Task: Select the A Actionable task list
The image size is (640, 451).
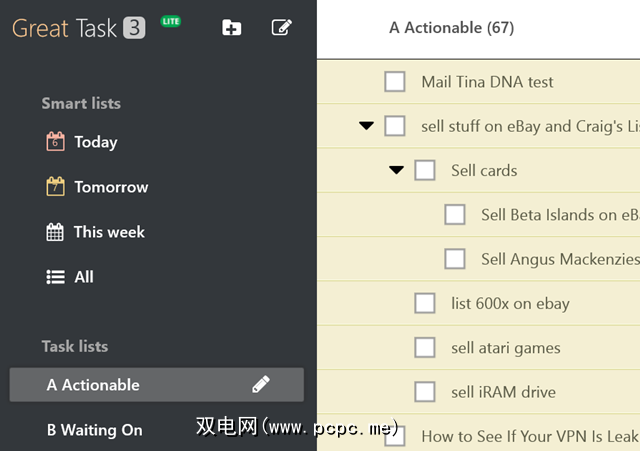Action: (x=93, y=385)
